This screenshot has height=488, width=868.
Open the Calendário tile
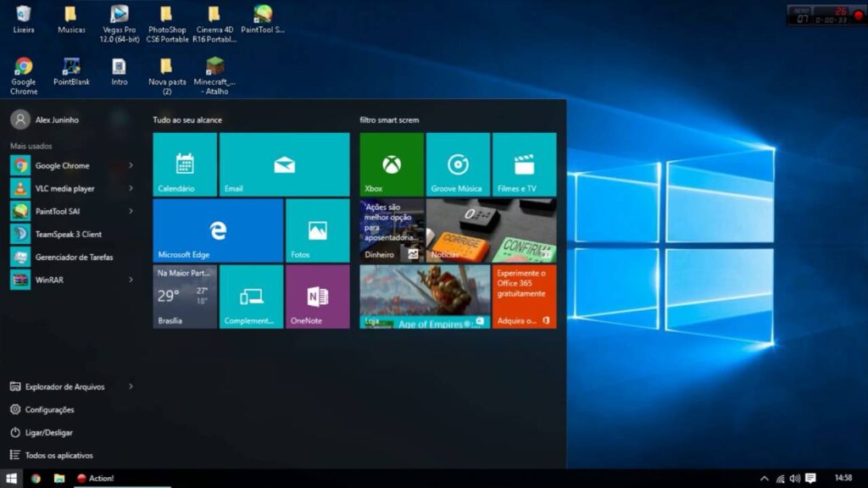pos(185,164)
